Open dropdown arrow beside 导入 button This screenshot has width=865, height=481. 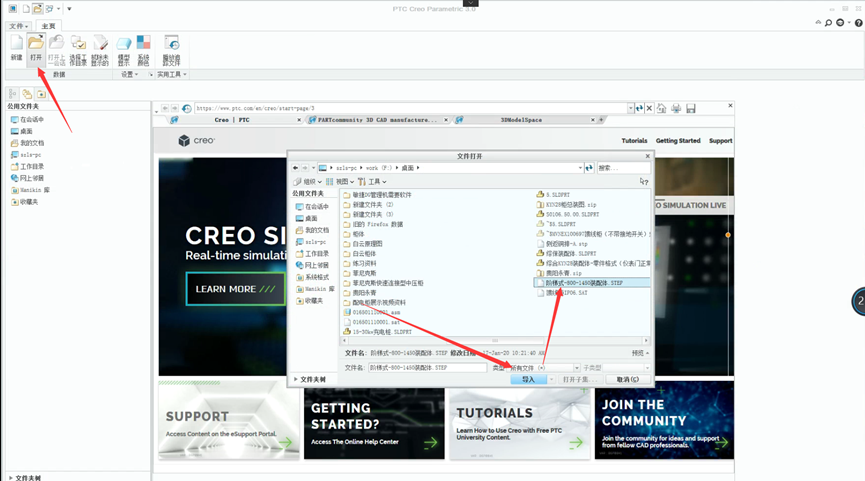(x=551, y=380)
